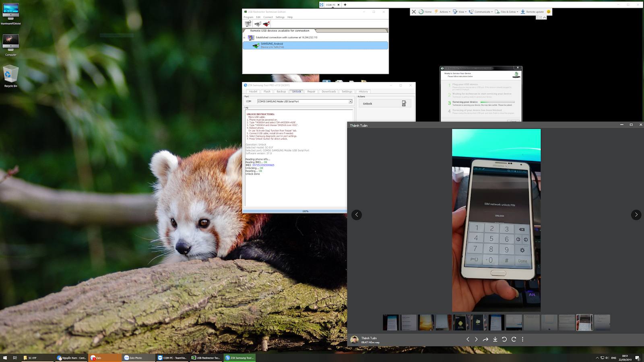This screenshot has height=362, width=644.
Task: Download the current photo
Action: (x=495, y=339)
